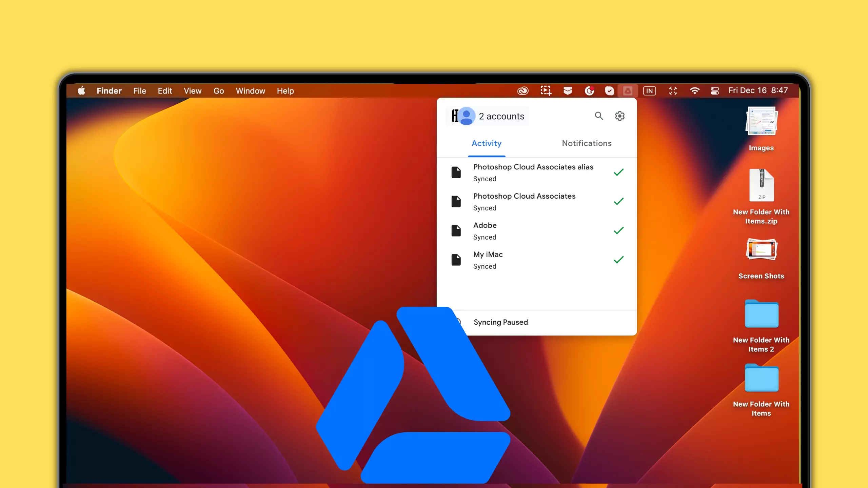The height and width of the screenshot is (488, 868).
Task: Open the Google Drive menu bar icon
Action: 628,90
